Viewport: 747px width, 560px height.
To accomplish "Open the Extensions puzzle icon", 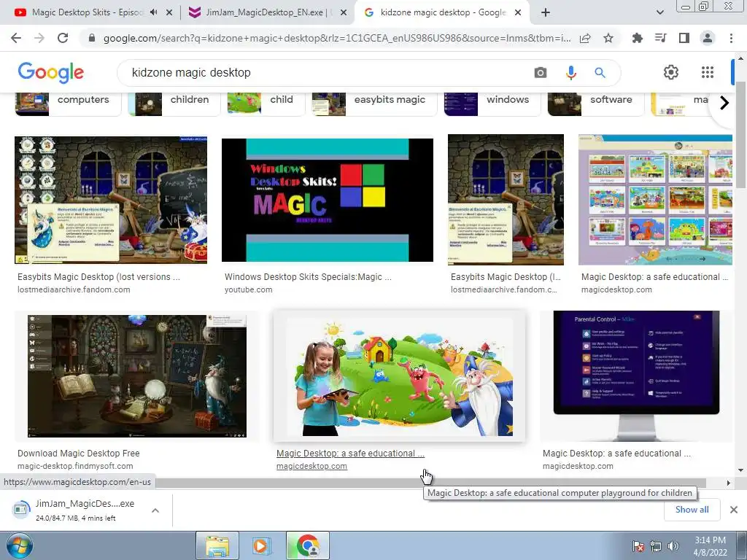I will click(637, 38).
